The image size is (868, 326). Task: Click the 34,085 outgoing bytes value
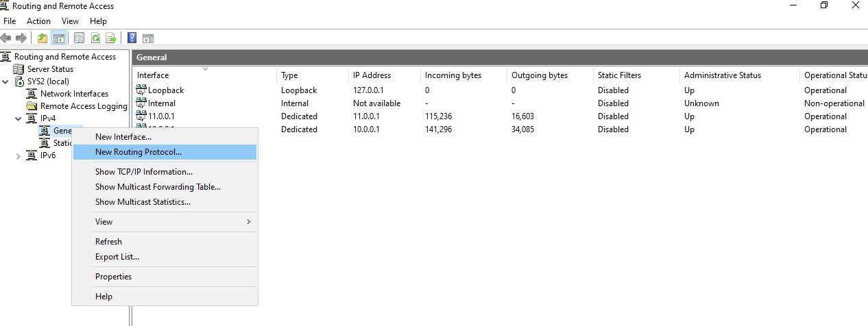525,129
